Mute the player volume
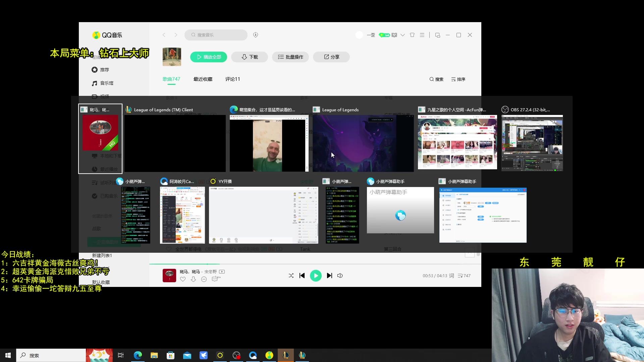644x362 pixels. pyautogui.click(x=340, y=276)
